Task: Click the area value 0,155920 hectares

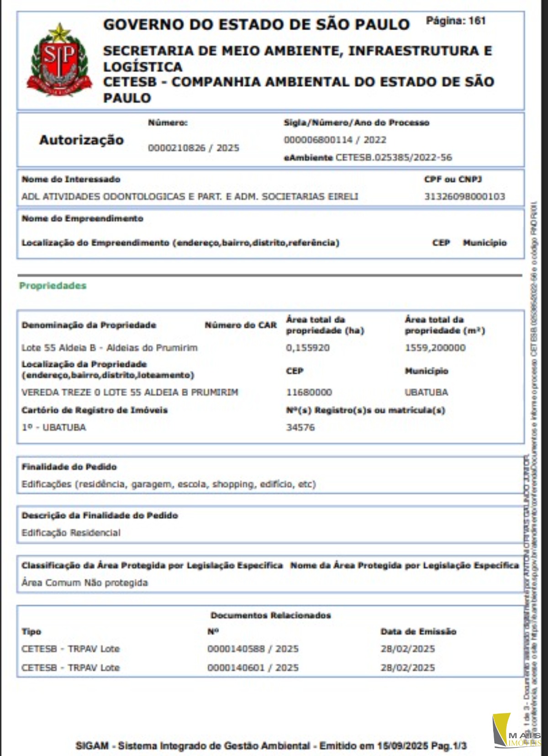Action: 308,348
